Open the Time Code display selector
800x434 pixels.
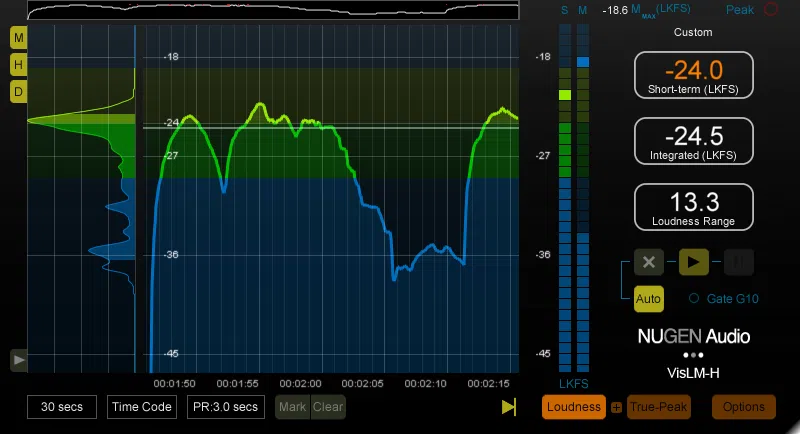142,407
